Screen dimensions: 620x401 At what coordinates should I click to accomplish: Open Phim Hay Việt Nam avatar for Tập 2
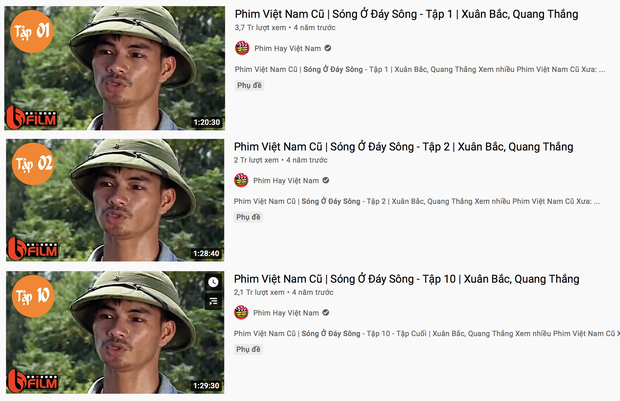tap(241, 180)
